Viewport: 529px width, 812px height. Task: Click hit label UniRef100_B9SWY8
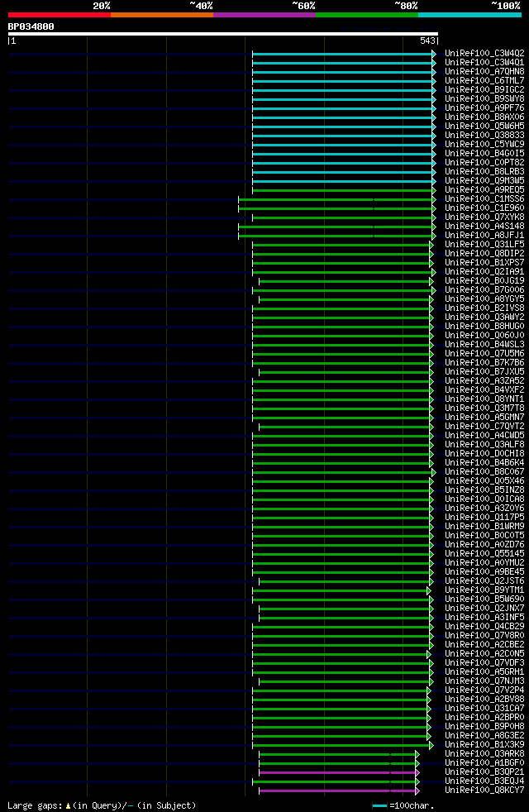[x=484, y=99]
